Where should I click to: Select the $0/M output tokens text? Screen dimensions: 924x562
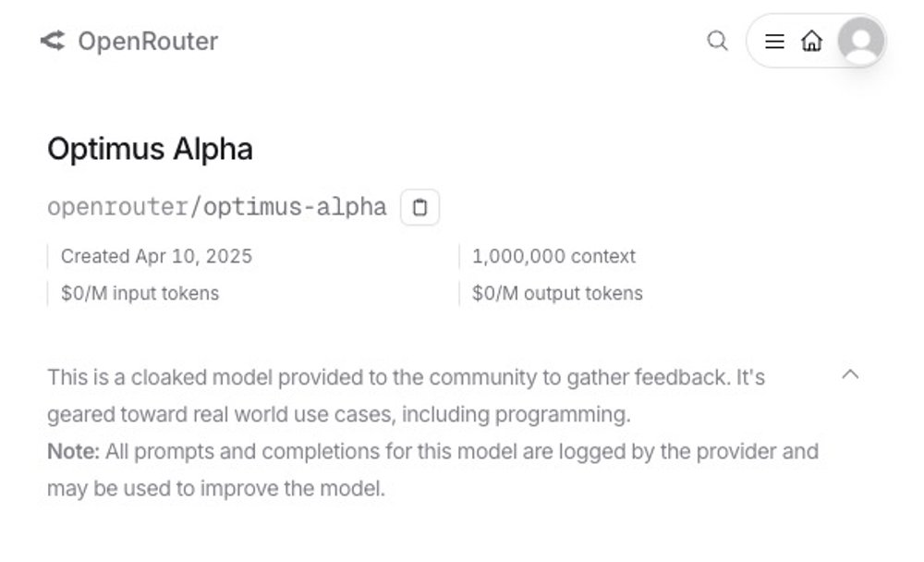557,293
